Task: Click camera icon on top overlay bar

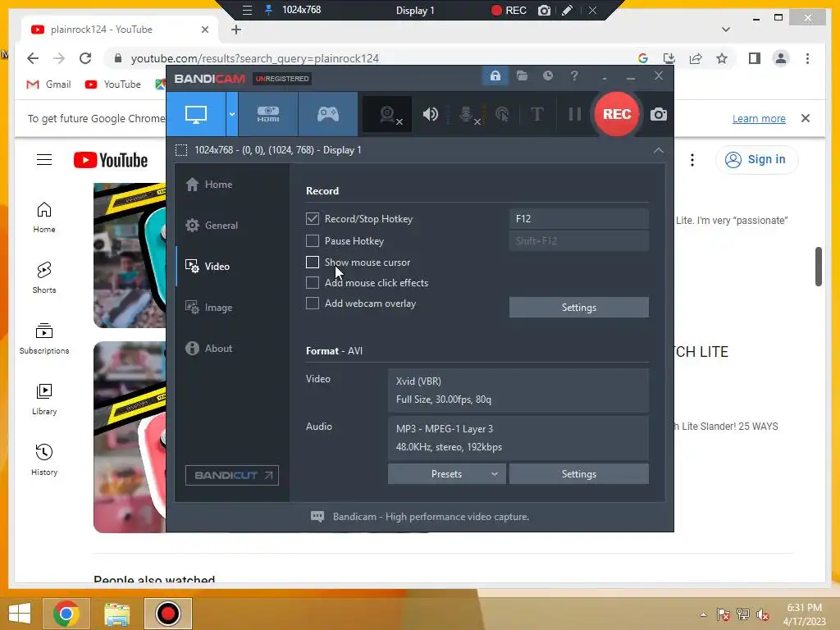Action: (544, 10)
